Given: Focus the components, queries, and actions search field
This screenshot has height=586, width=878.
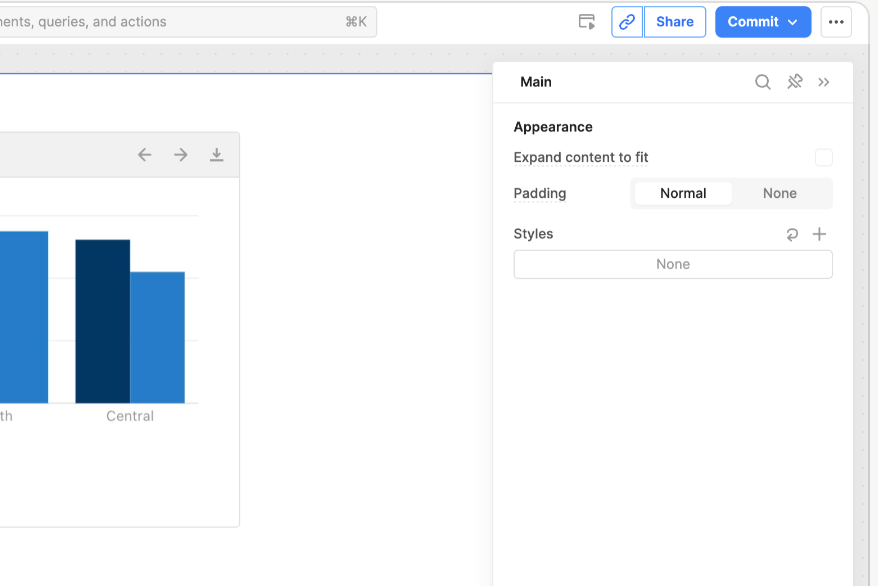Looking at the screenshot, I should pos(170,22).
